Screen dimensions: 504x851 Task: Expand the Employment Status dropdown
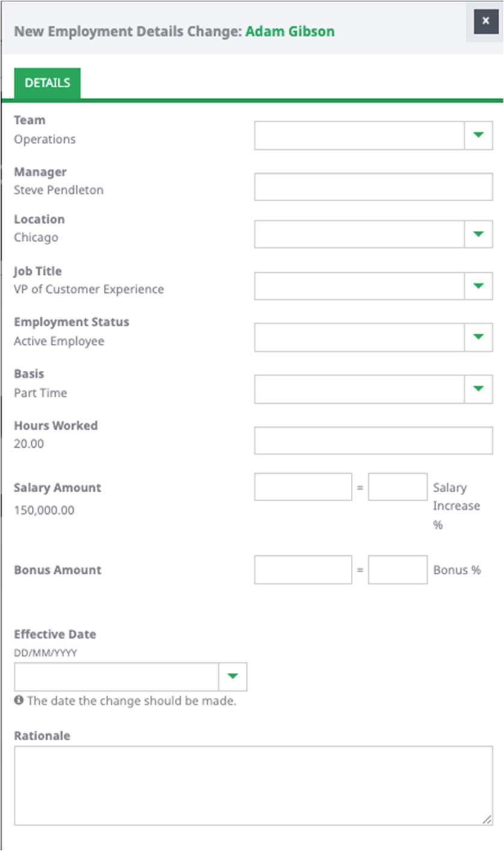tap(478, 337)
